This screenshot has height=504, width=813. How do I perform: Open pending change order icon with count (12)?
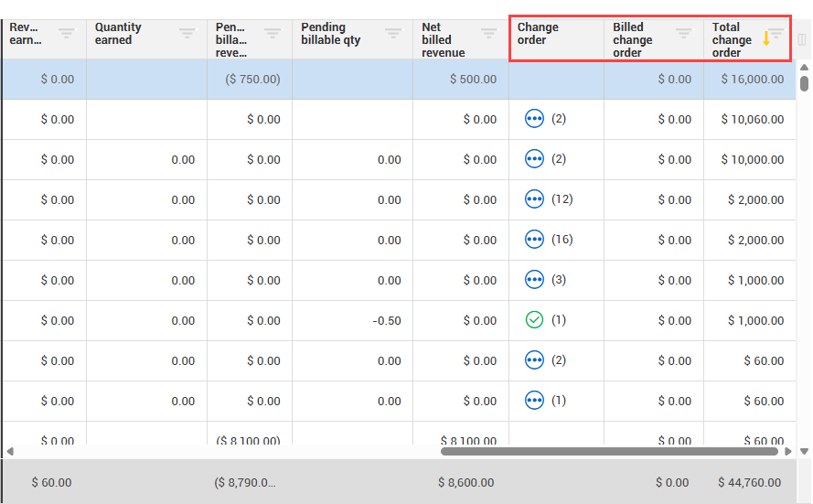point(535,199)
